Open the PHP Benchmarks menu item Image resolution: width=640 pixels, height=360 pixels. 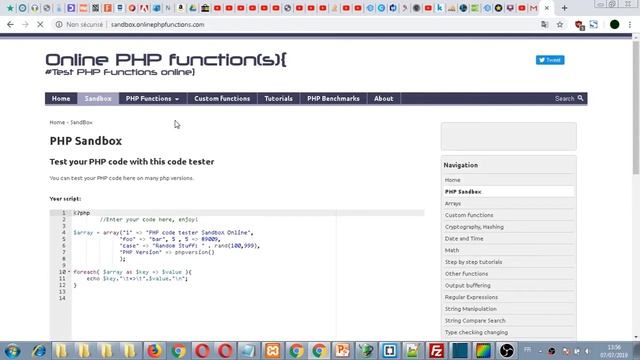pos(333,98)
